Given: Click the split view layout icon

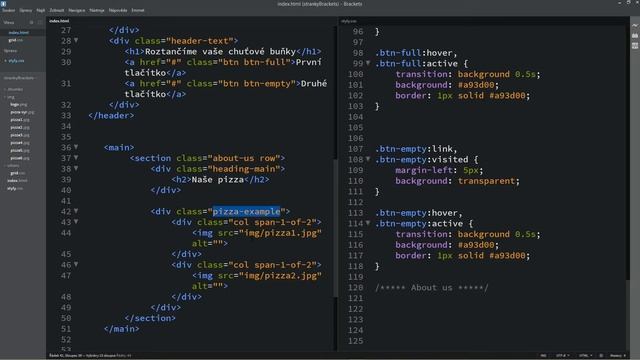Looking at the screenshot, I should (40, 22).
